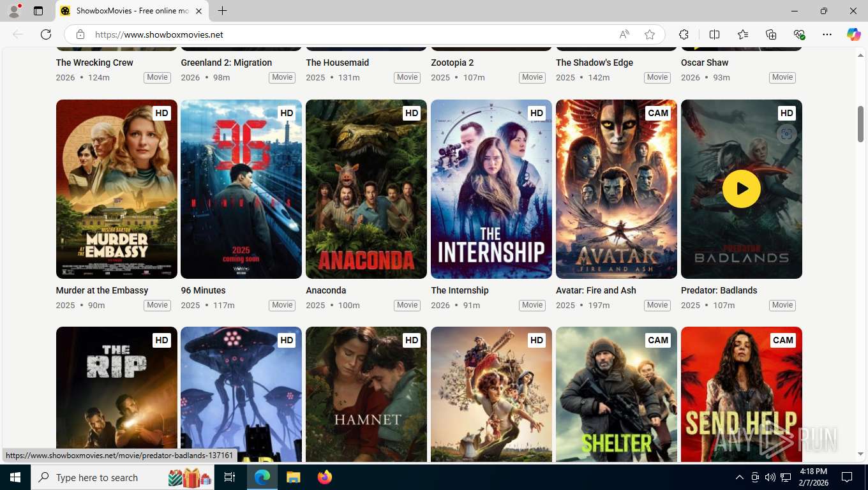Click scrollbar down arrow
This screenshot has height=490, width=868.
pos(860,454)
